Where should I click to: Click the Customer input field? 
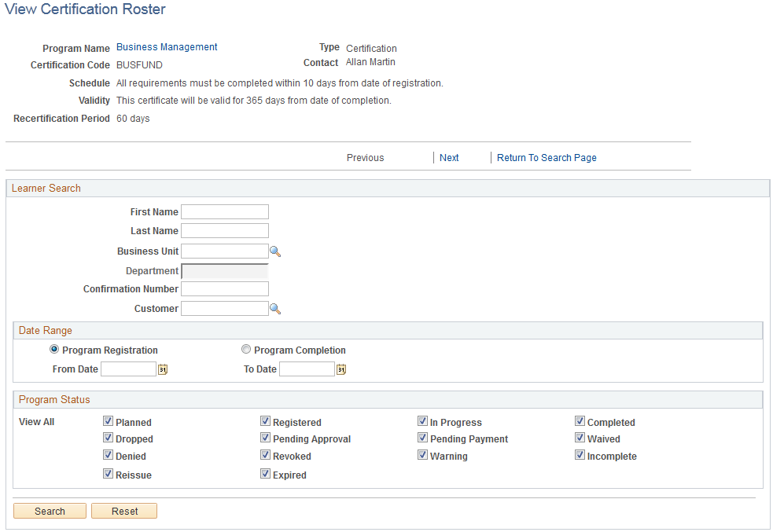coord(225,308)
